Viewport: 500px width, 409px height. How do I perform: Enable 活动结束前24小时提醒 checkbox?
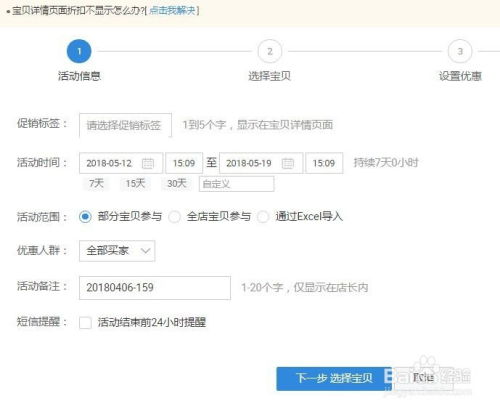click(85, 322)
